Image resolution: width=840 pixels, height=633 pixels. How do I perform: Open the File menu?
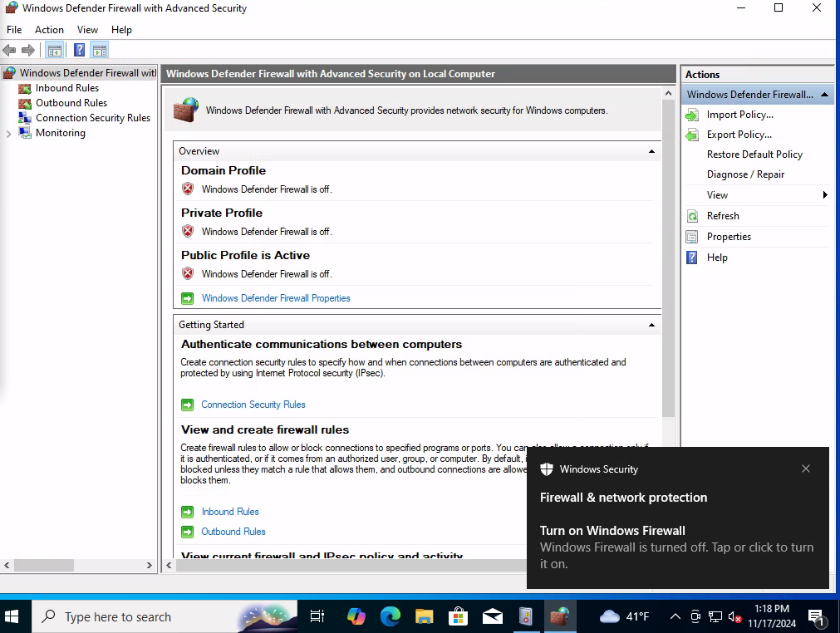tap(14, 30)
